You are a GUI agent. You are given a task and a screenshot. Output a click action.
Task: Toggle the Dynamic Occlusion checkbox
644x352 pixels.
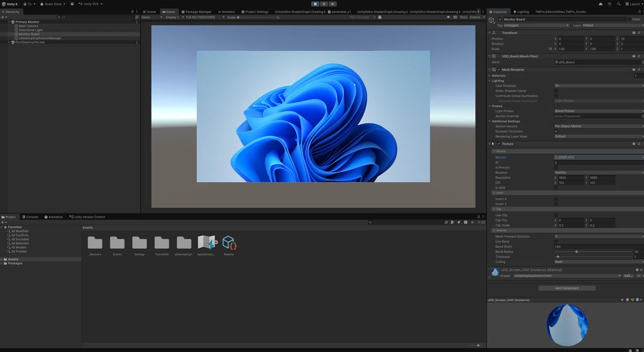click(x=556, y=131)
